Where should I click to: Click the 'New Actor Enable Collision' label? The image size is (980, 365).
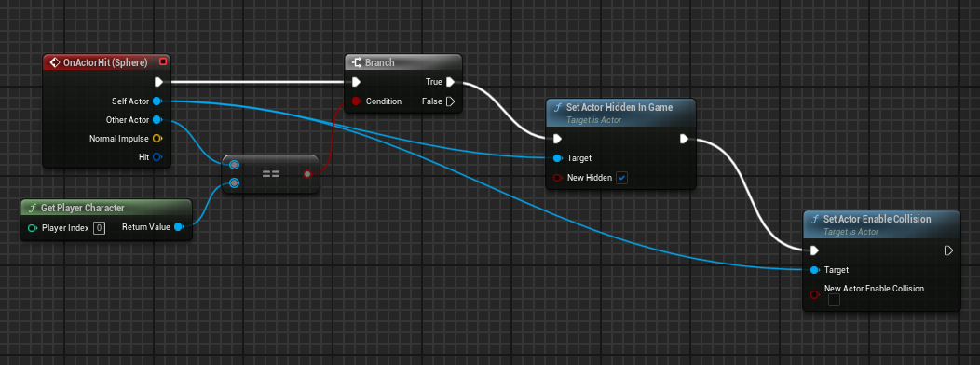pyautogui.click(x=875, y=288)
